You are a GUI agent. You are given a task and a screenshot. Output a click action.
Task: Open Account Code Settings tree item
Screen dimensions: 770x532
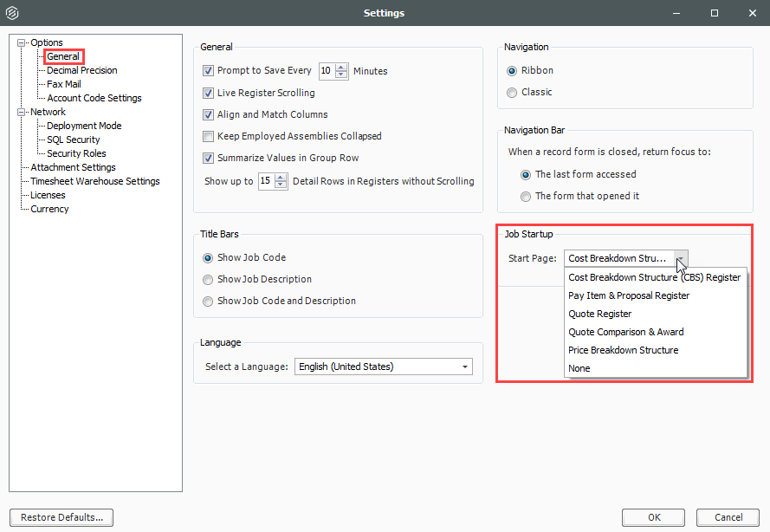click(x=94, y=98)
